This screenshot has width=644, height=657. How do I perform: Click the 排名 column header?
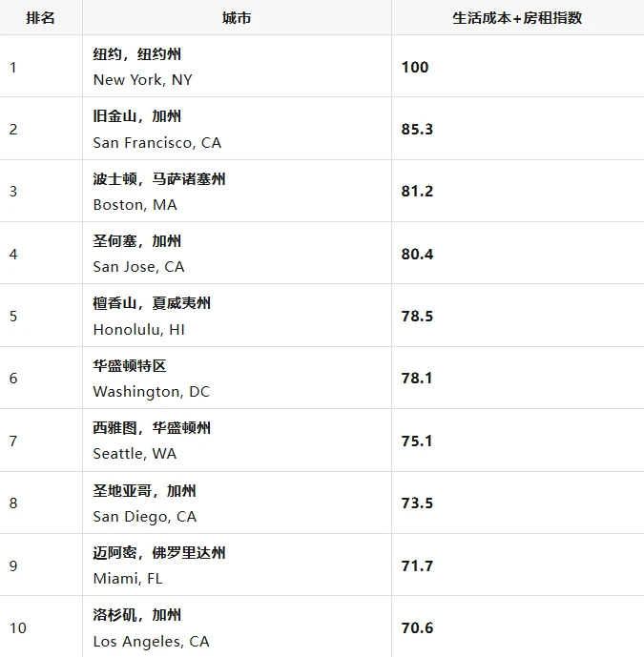pyautogui.click(x=40, y=18)
